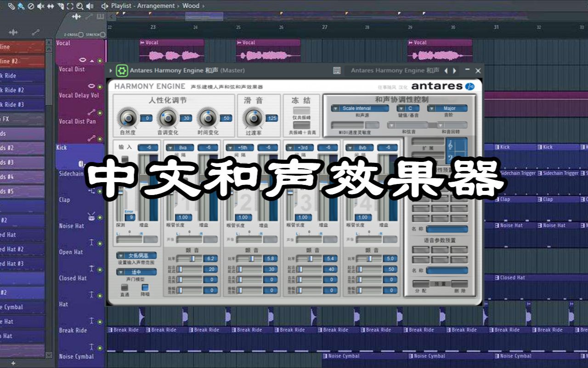The height and width of the screenshot is (368, 588).
Task: Select the delete tool in playlist toolbar
Action: click(x=31, y=6)
